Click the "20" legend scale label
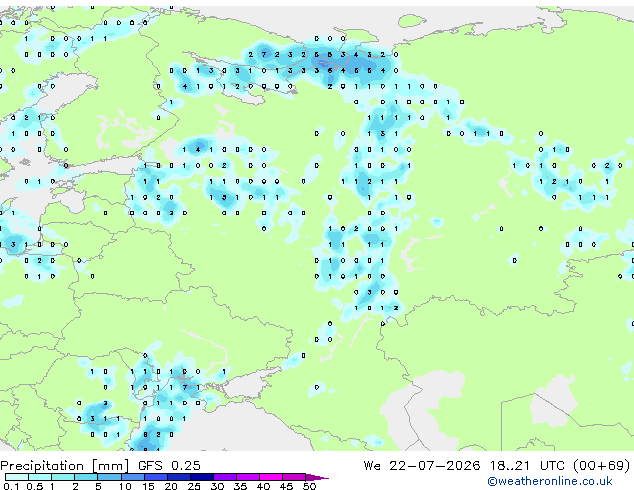Screen dimensions: 634x490 tap(171, 486)
